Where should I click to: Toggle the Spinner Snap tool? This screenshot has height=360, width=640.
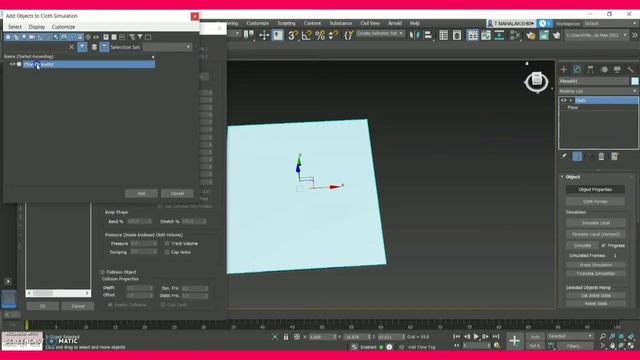click(333, 36)
